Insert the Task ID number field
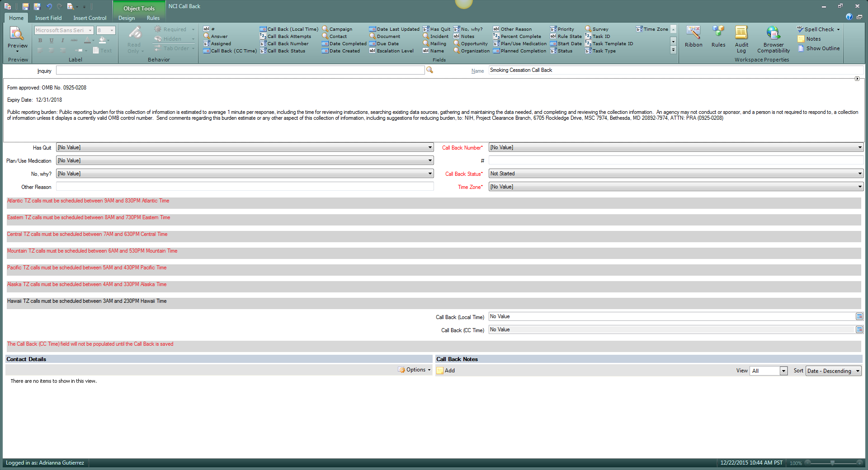 point(598,36)
